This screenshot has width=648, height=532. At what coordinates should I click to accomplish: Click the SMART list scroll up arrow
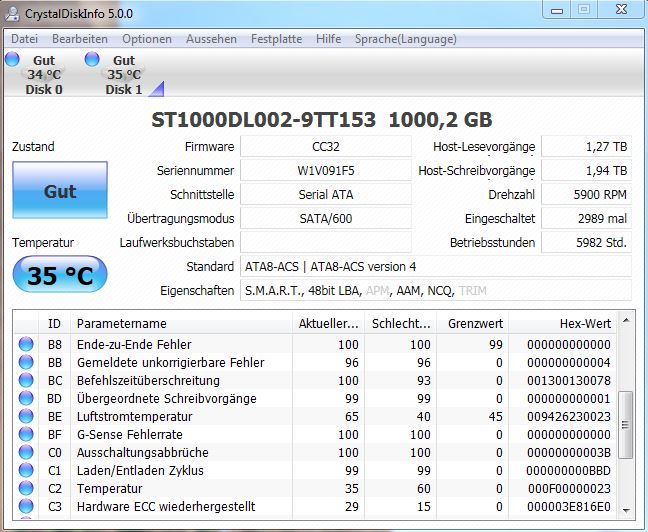pos(626,320)
